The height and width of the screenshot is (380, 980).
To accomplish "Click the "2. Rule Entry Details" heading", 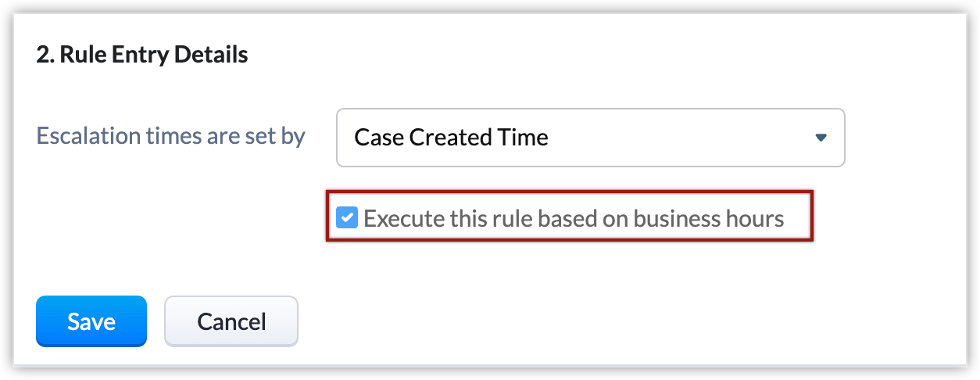I will [142, 56].
